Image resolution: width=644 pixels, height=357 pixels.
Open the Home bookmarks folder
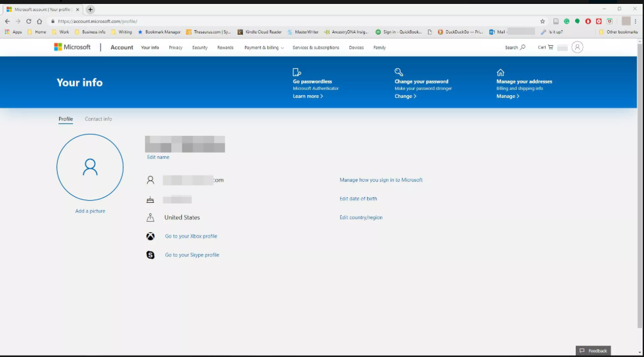click(x=37, y=31)
